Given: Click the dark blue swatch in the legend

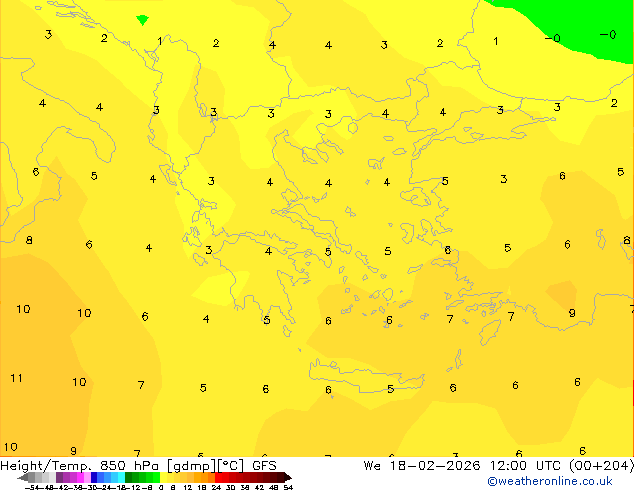Looking at the screenshot, I should tap(94, 477).
